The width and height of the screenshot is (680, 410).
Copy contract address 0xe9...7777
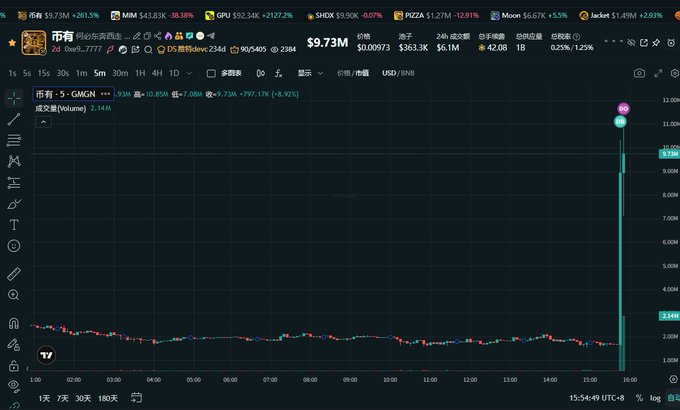(x=83, y=49)
